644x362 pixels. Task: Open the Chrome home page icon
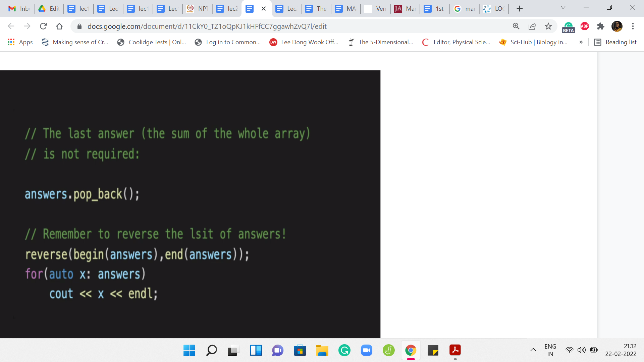(x=59, y=26)
